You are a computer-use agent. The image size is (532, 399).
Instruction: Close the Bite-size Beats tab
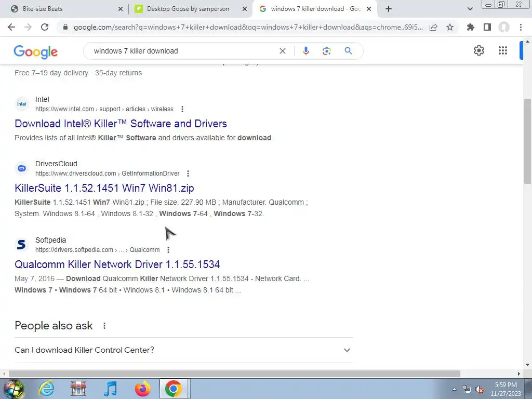point(121,9)
